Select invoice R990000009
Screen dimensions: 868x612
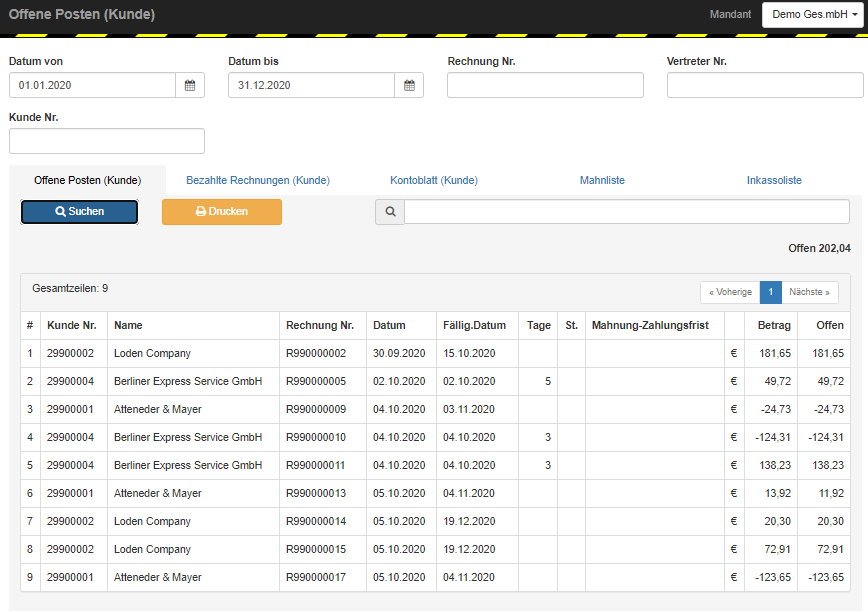click(x=316, y=409)
